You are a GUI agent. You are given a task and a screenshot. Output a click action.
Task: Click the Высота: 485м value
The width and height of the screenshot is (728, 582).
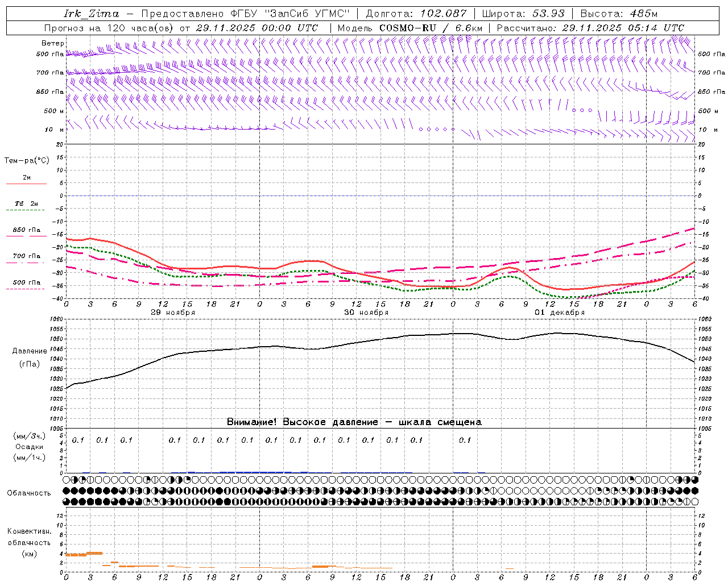[x=618, y=14]
